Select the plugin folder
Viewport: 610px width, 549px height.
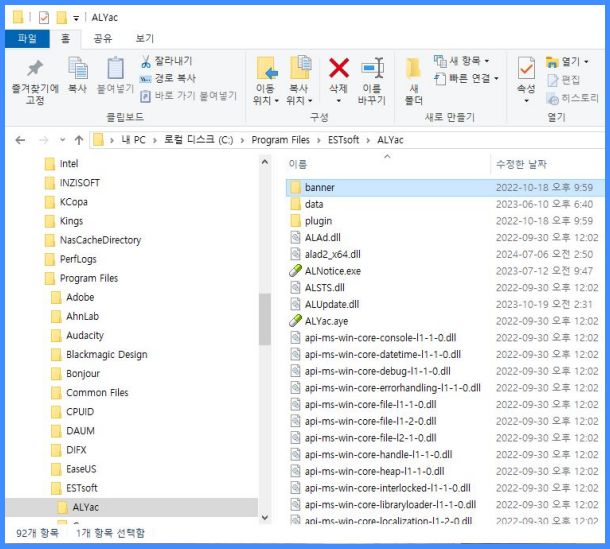click(x=318, y=221)
